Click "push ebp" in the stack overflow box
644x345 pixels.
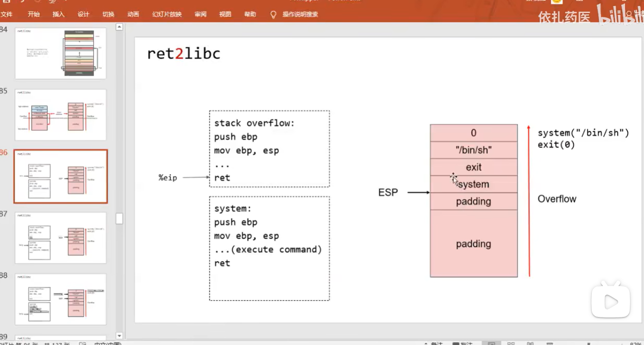point(235,137)
